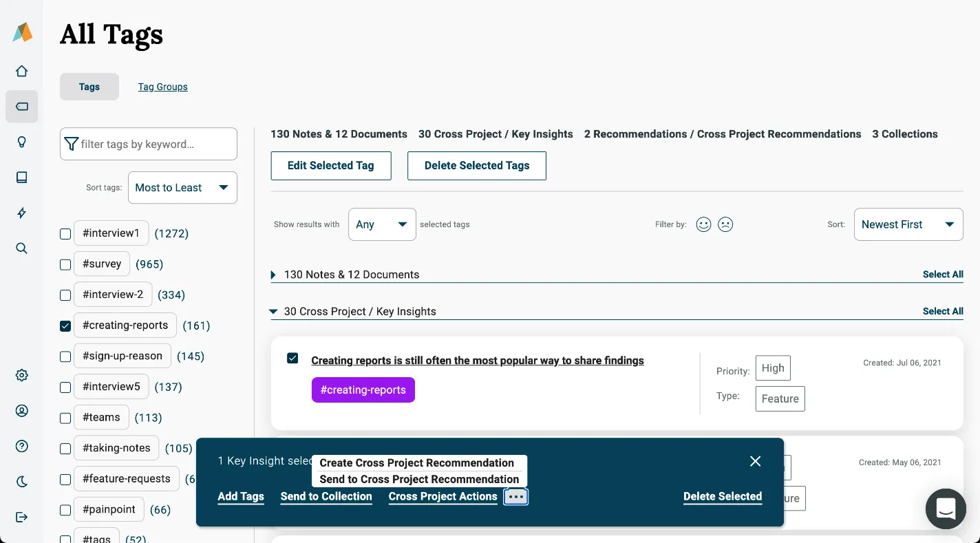
Task: Expand the 130 Notes & 12 Documents section
Action: pyautogui.click(x=273, y=275)
